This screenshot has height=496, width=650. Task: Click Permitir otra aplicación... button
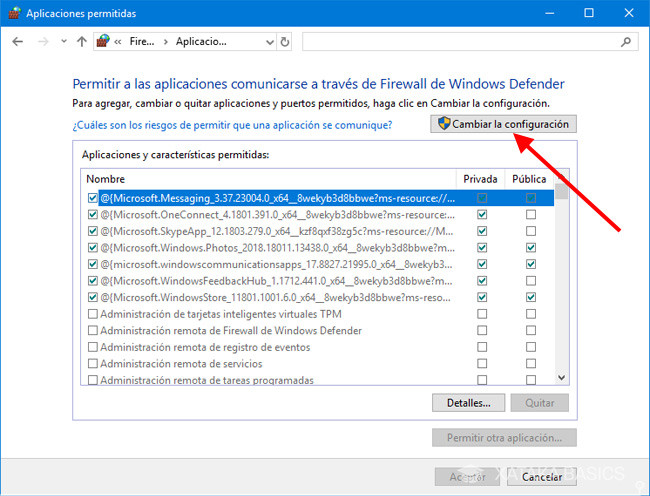click(504, 438)
